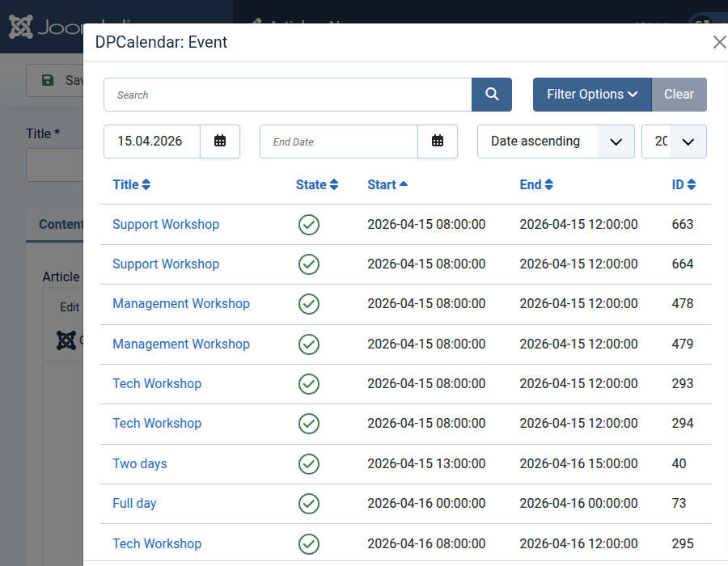
Task: Click into the Search text field
Action: (x=287, y=95)
